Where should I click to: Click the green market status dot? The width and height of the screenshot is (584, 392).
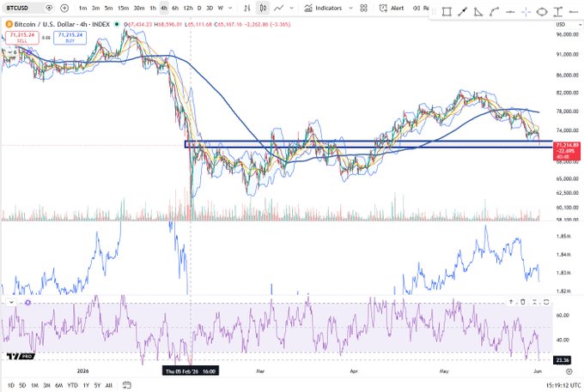pyautogui.click(x=117, y=24)
